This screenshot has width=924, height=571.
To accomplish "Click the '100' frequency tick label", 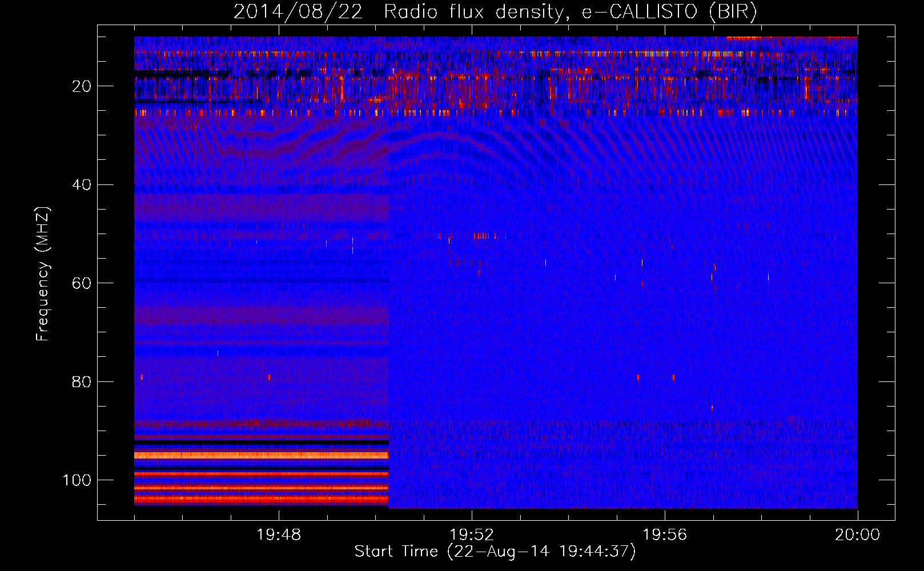I will (x=77, y=480).
